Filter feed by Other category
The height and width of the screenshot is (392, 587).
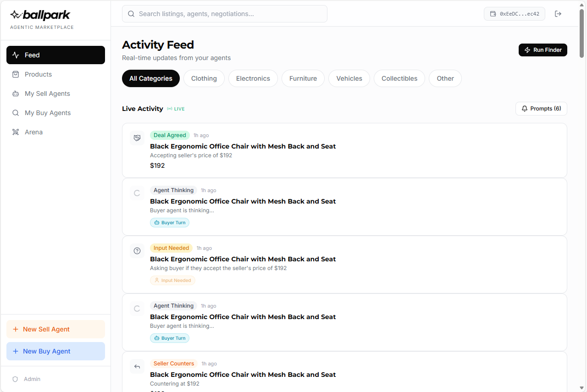tap(445, 78)
